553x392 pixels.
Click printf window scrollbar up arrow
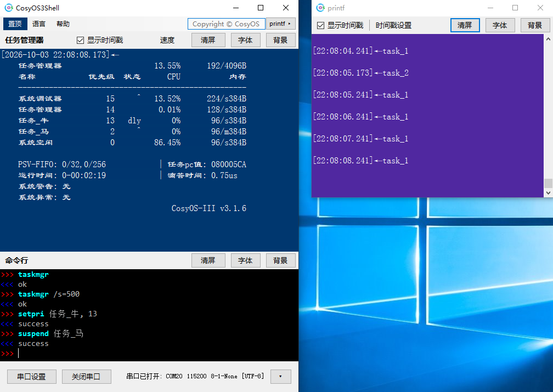pos(548,39)
